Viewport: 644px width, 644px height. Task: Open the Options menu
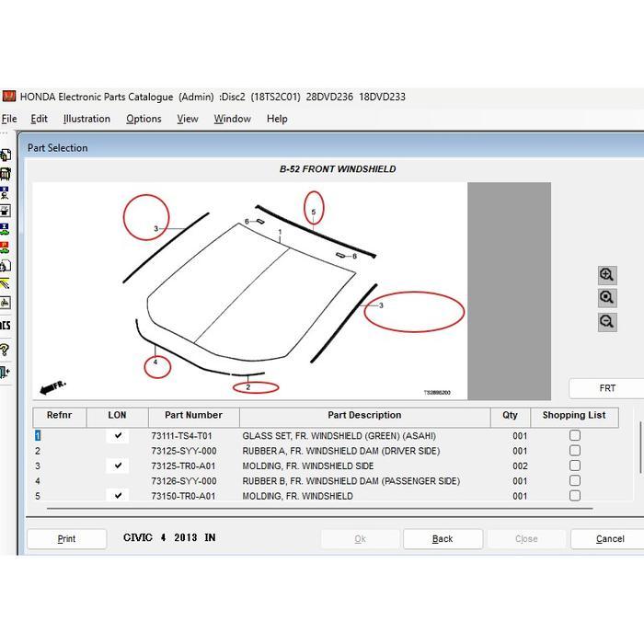pos(144,119)
